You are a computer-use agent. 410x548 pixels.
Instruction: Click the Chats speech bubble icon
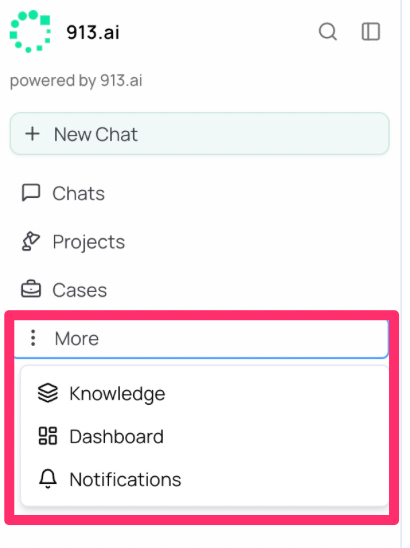pyautogui.click(x=31, y=193)
